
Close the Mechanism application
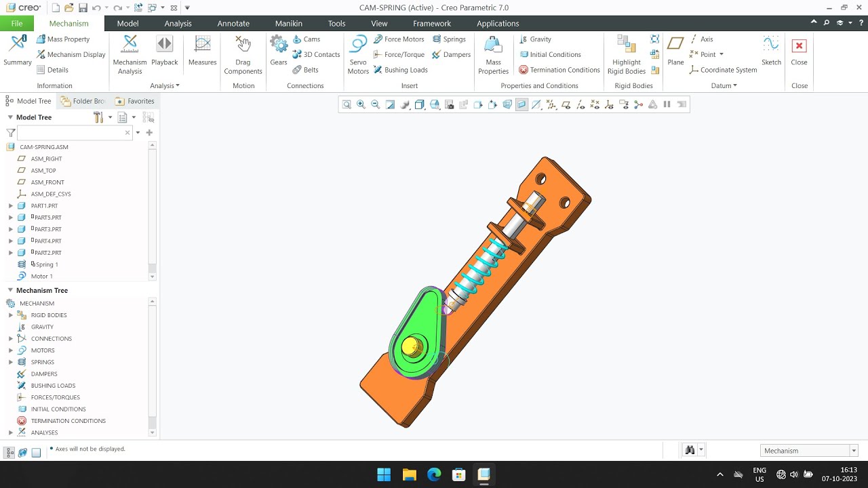[799, 52]
